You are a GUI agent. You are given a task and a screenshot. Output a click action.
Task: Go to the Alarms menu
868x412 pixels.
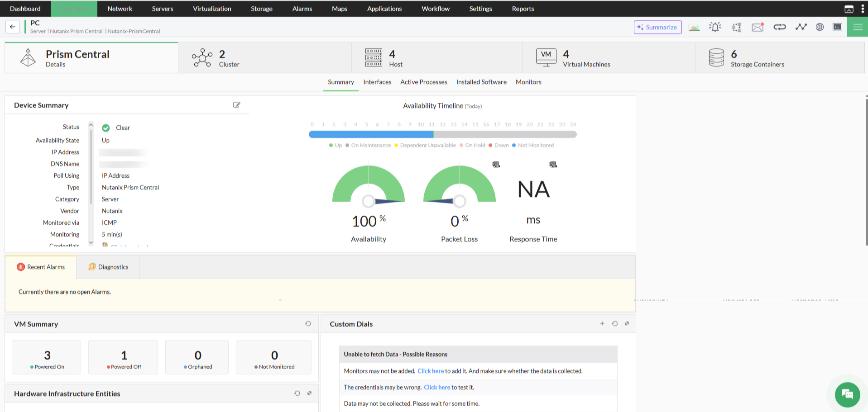click(x=302, y=9)
